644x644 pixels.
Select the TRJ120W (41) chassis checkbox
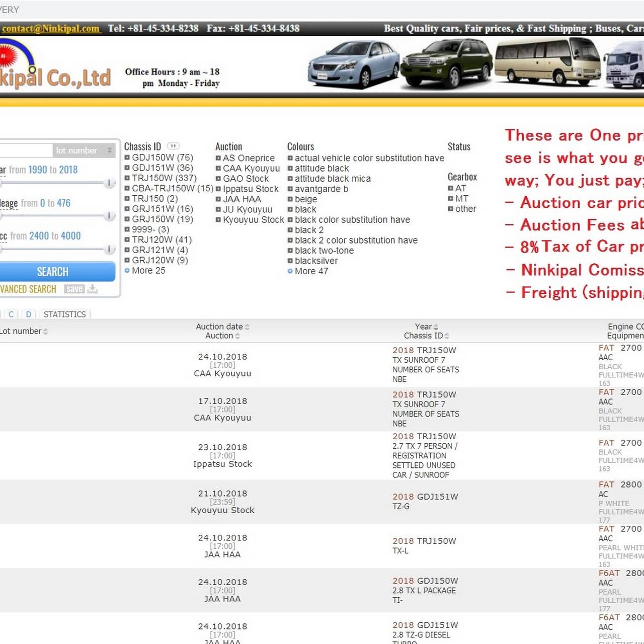pyautogui.click(x=127, y=239)
